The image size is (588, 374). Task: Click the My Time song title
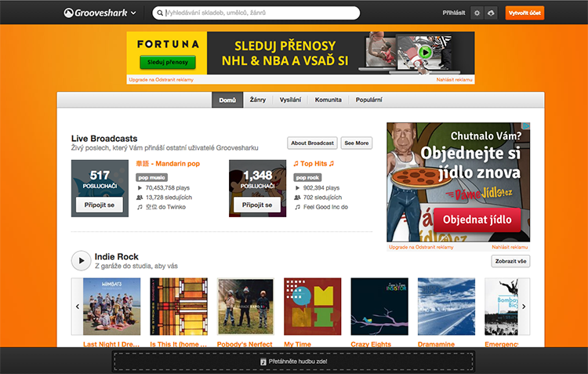click(x=297, y=344)
